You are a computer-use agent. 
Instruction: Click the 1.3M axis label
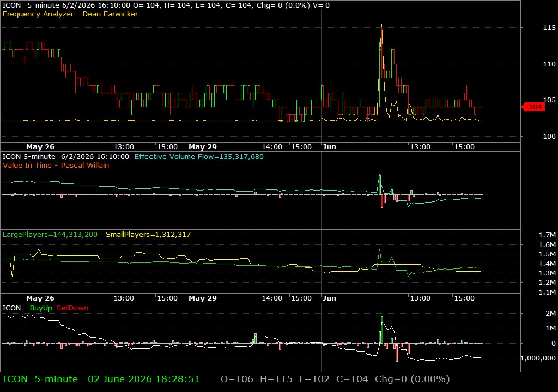(547, 273)
